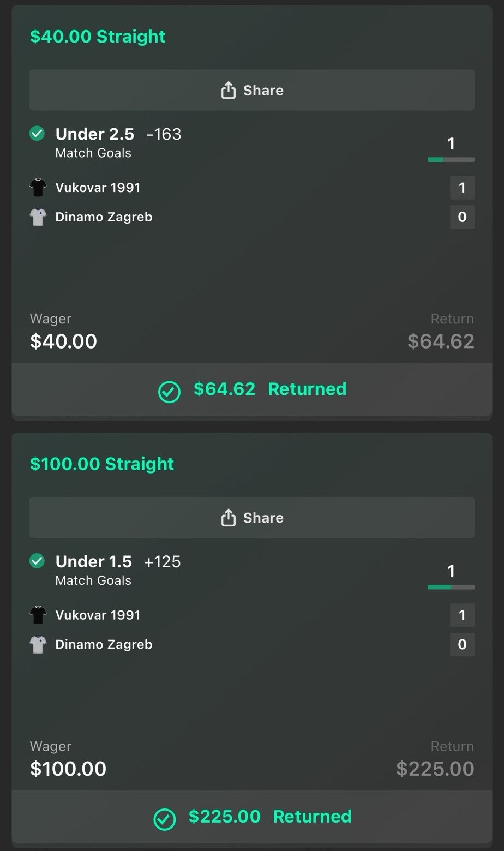Tap the circled checkmark beside $225.00 Returned
This screenshot has width=504, height=851.
click(165, 819)
